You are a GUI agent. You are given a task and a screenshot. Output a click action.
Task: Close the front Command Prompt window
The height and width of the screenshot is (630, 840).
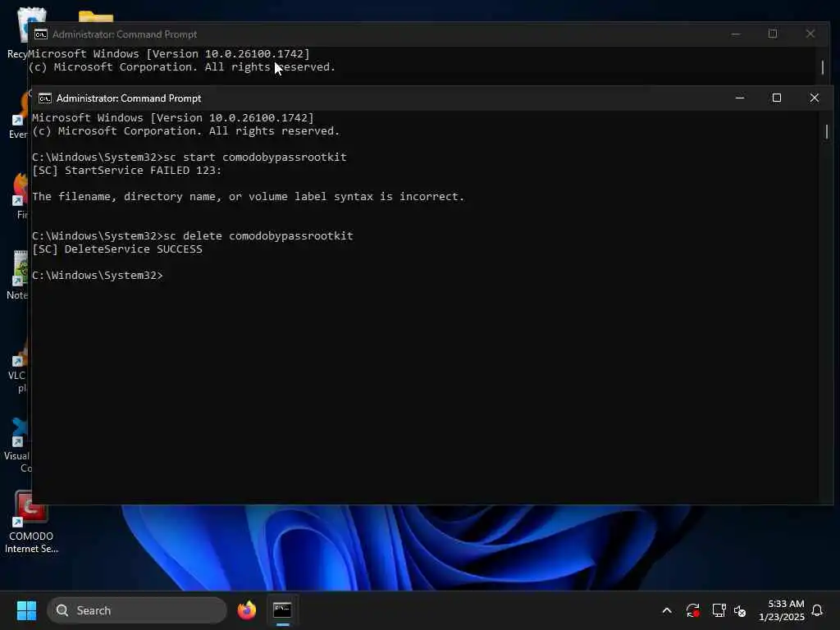(815, 98)
